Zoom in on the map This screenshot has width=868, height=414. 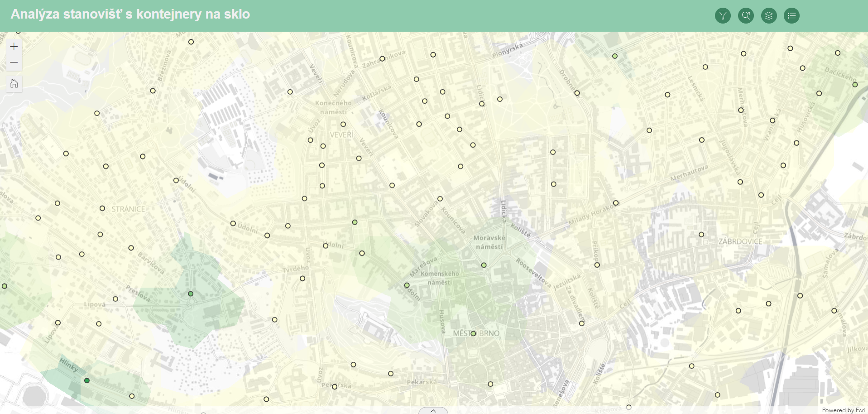click(14, 46)
